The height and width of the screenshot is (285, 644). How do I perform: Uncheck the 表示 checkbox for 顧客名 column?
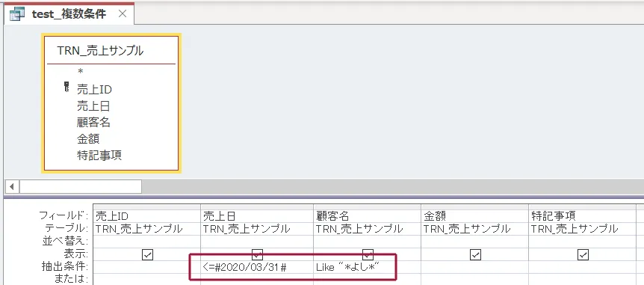368,254
